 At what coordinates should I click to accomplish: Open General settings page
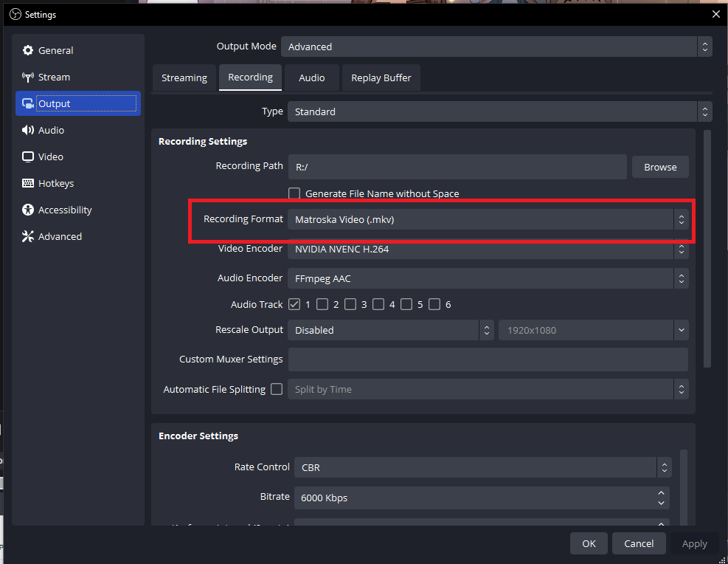78,50
